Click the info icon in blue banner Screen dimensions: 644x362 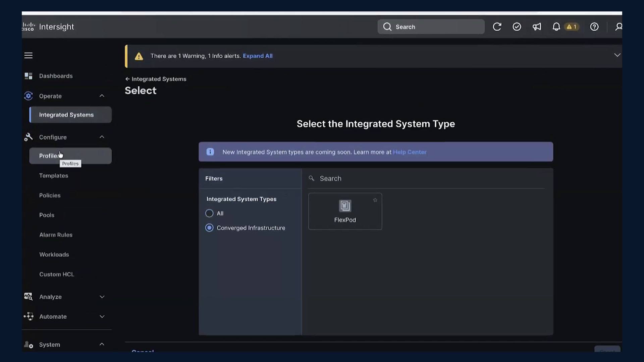coord(210,152)
